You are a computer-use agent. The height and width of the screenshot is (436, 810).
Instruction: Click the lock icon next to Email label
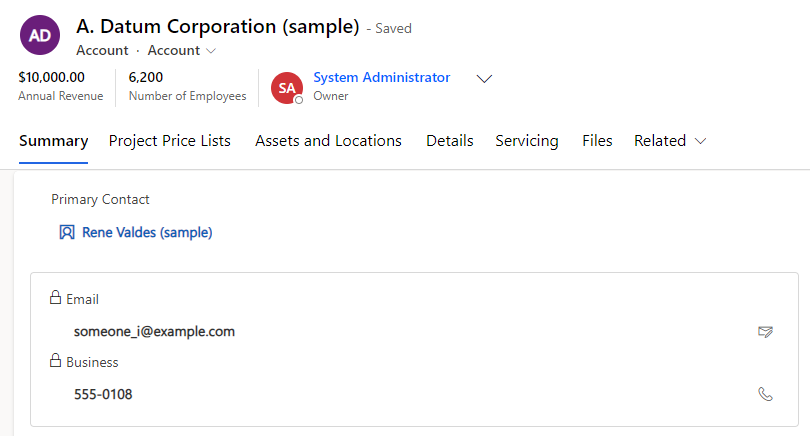(55, 297)
